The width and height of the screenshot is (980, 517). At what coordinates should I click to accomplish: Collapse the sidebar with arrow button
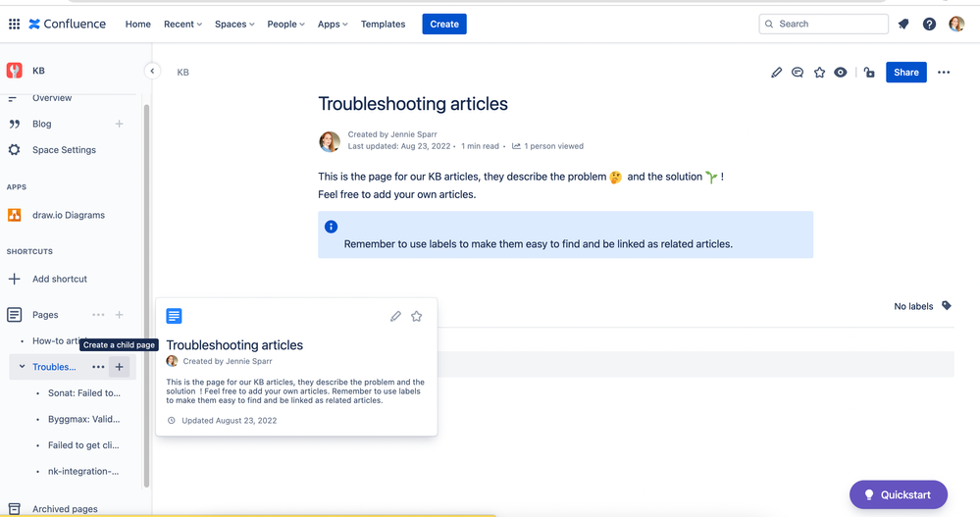(x=152, y=71)
